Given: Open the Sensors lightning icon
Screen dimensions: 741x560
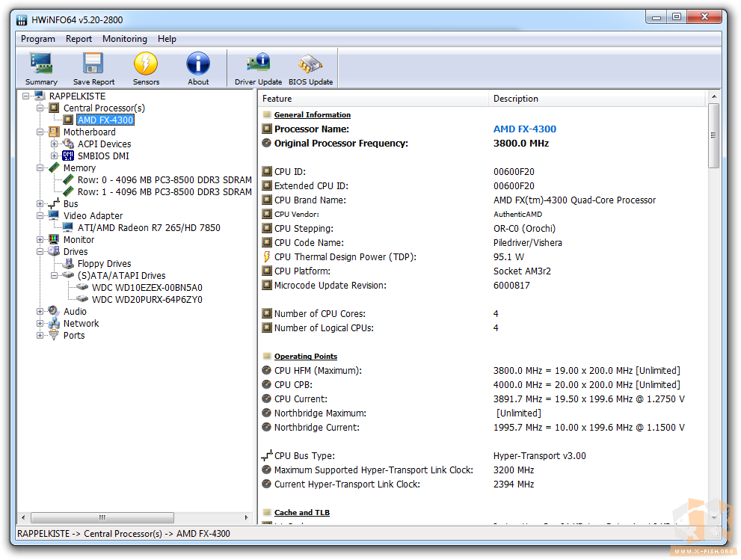Looking at the screenshot, I should (146, 64).
